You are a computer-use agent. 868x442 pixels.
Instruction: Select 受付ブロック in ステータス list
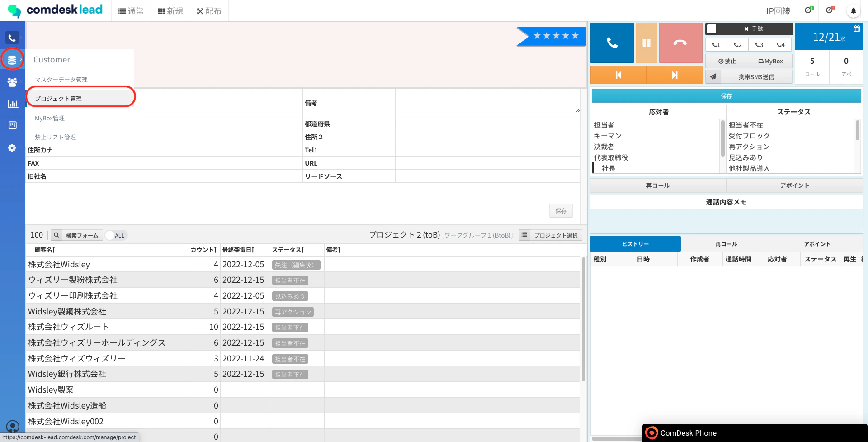tap(749, 136)
